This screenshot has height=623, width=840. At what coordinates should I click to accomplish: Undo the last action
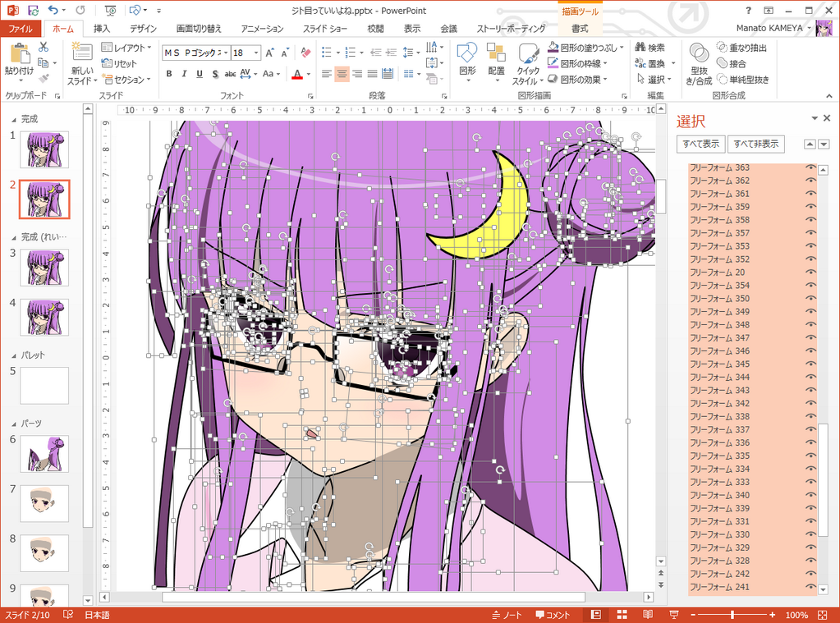click(53, 10)
